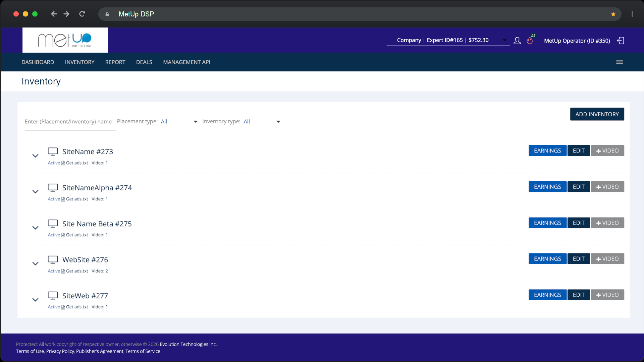Open the Evolution Technologies Inc. link

(x=188, y=344)
